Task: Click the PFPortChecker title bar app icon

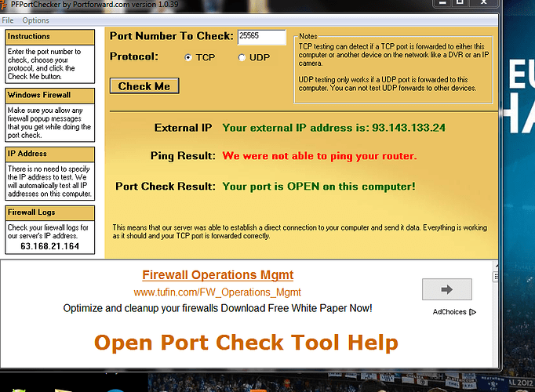Action: (3, 5)
